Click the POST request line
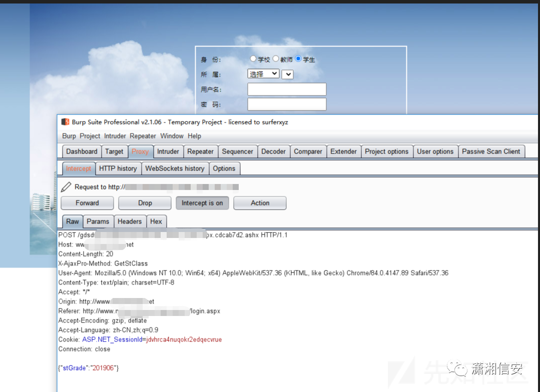 click(x=173, y=235)
